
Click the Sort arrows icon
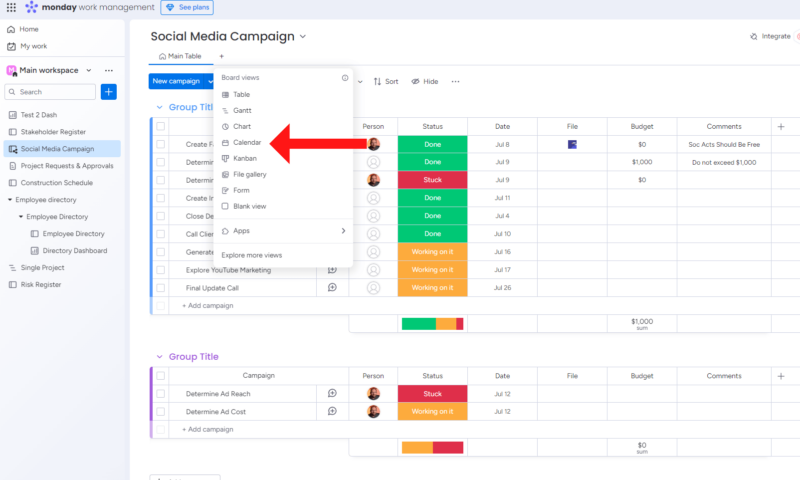pos(377,82)
